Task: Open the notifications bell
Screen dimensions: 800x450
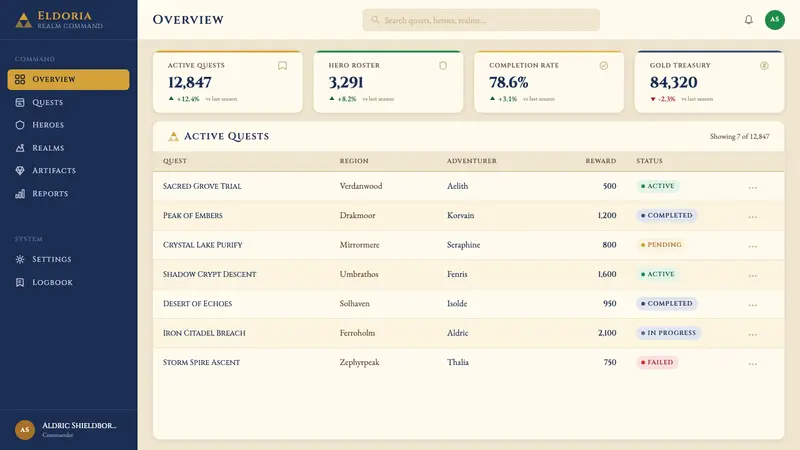Action: coord(748,20)
